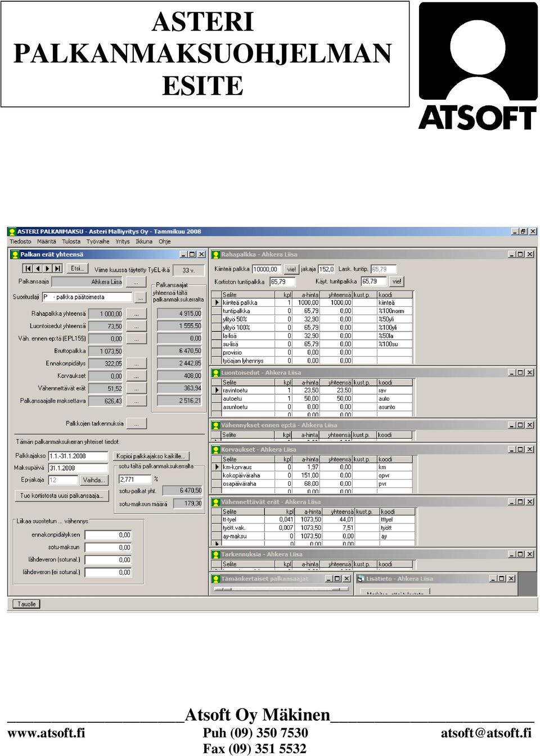Click the Tauolle button
Image resolution: width=540 pixels, height=756 pixels.
coord(26,604)
